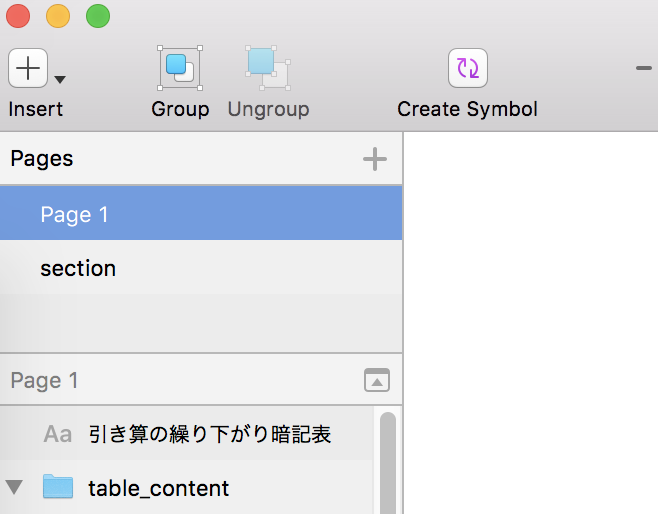Open the Insert dropdown arrow

tap(60, 79)
